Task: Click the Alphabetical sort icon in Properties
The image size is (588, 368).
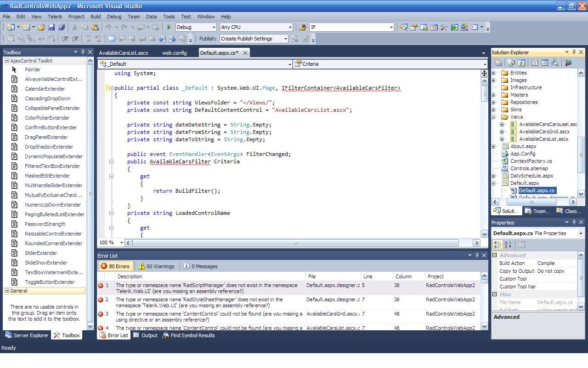Action: pyautogui.click(x=508, y=245)
